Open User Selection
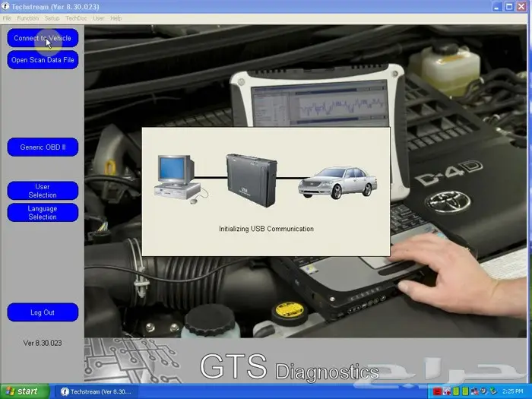The width and height of the screenshot is (532, 399). coord(43,191)
